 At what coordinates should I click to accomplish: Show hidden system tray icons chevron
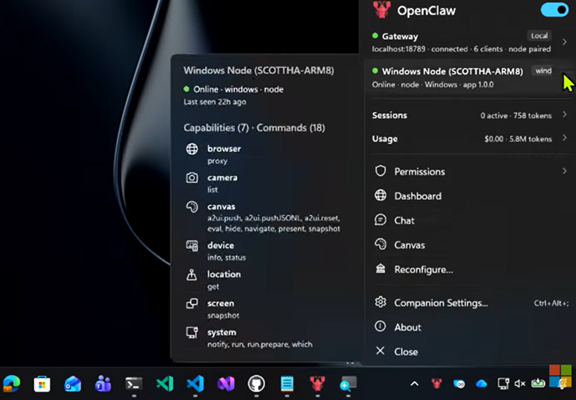tap(414, 384)
